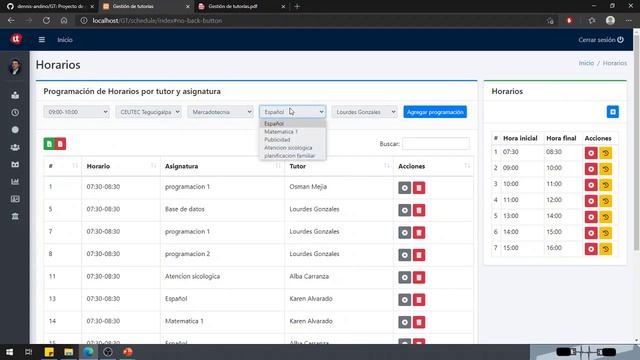Open Sticky Notes from taskbar
The image size is (640, 360).
[49, 352]
